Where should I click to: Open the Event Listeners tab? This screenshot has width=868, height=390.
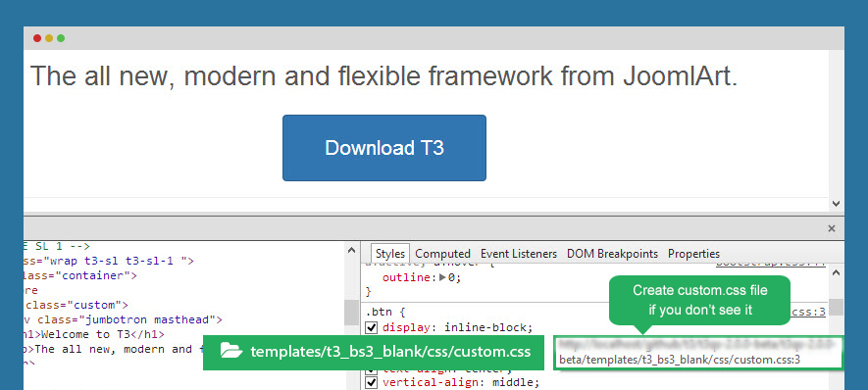518,254
